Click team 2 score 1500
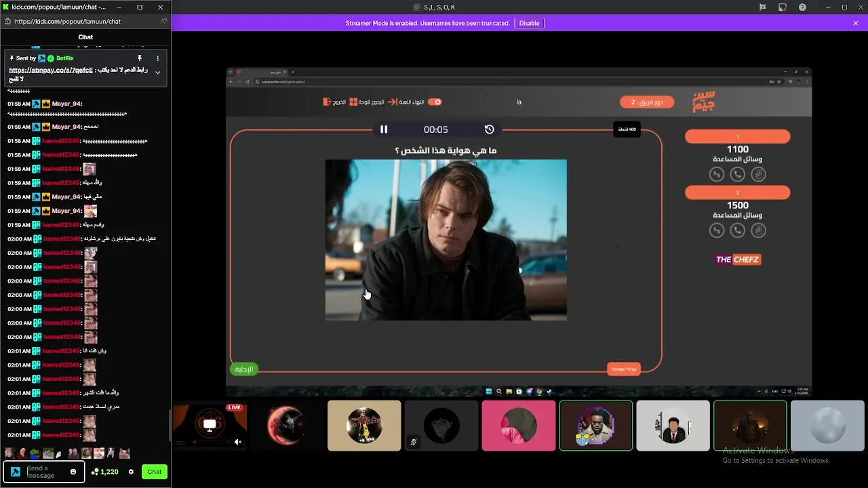Viewport: 868px width, 488px height. click(x=738, y=205)
